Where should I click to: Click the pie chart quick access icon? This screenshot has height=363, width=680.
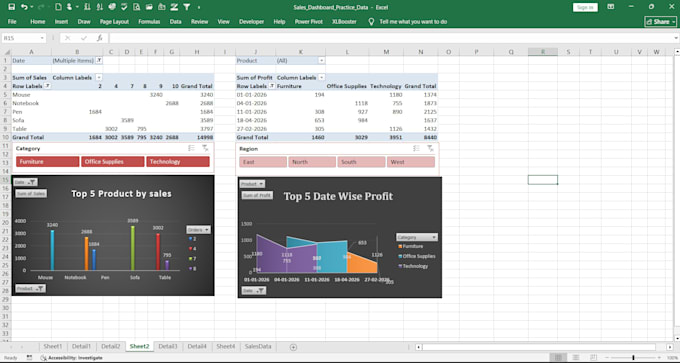[x=112, y=7]
